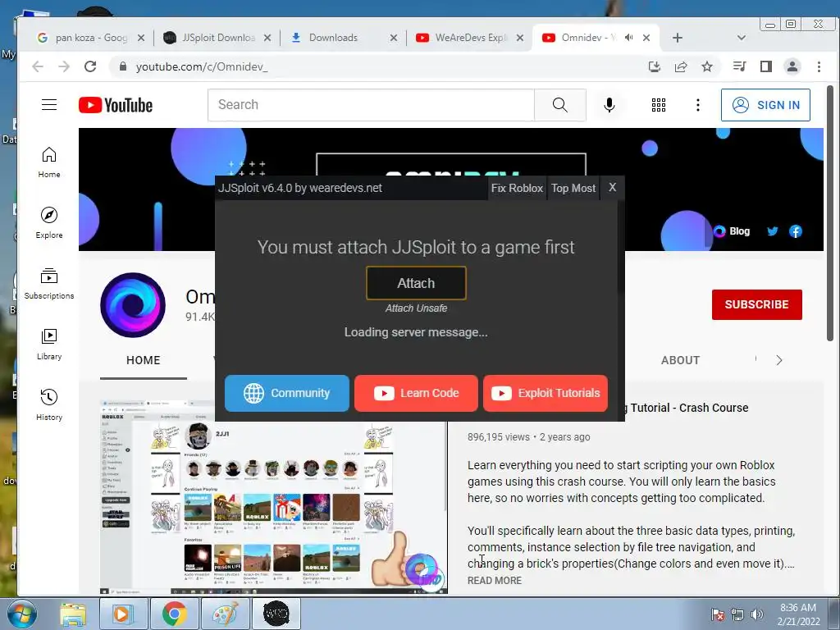Close the pan koza tab
This screenshot has height=630, width=840.
click(x=141, y=38)
